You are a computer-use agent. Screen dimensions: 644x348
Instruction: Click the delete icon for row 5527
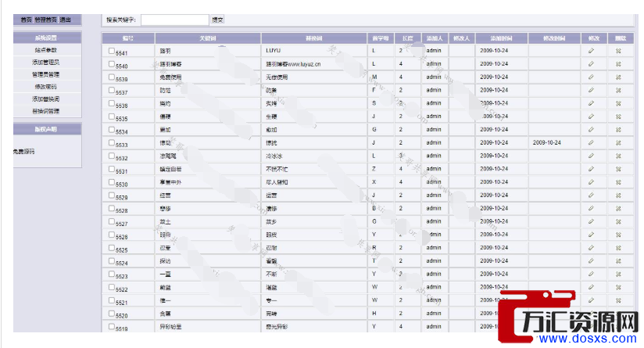pyautogui.click(x=618, y=222)
